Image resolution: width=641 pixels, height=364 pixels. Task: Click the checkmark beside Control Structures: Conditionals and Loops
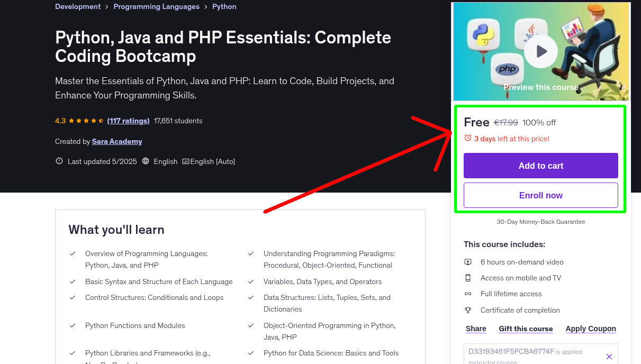(73, 297)
